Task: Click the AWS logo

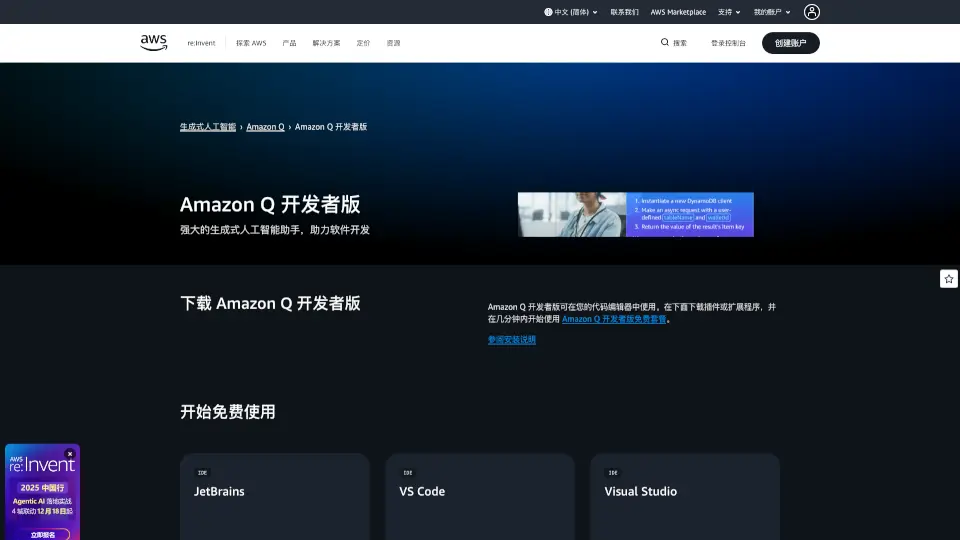Action: click(153, 42)
